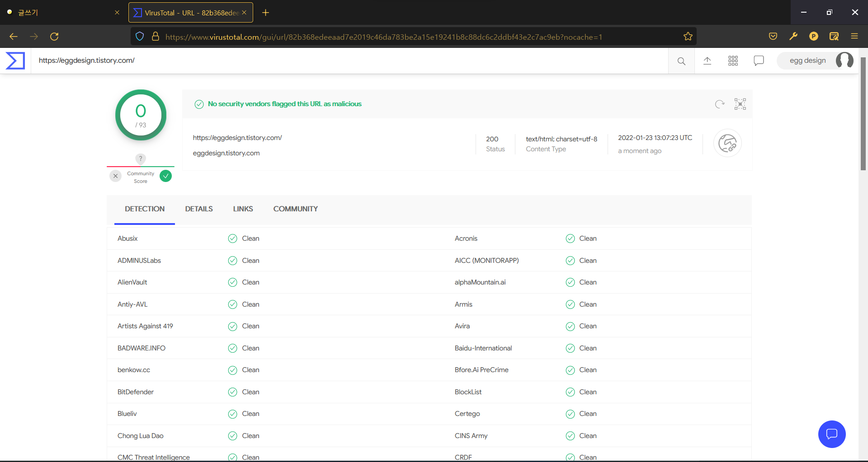Open the chat support bubble button

tap(832, 434)
